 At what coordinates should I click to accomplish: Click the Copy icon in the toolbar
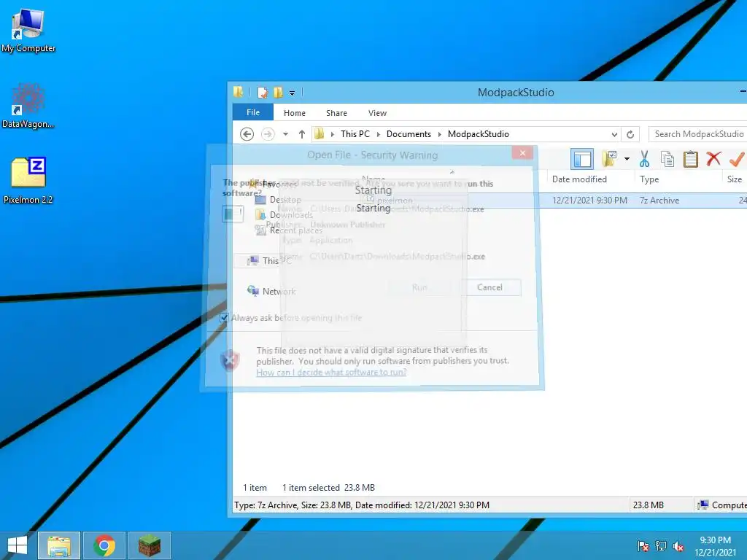(667, 159)
